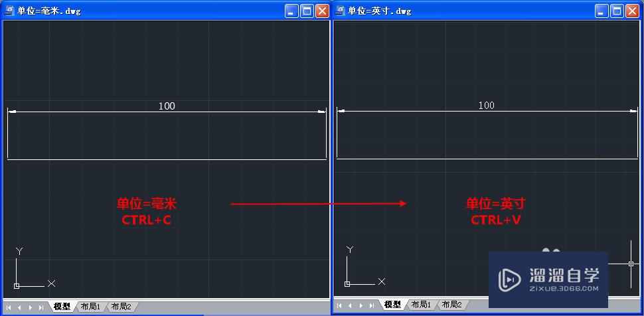Close the 单位=毫米.dwg window
Image resolution: width=644 pixels, height=316 pixels.
[x=321, y=11]
